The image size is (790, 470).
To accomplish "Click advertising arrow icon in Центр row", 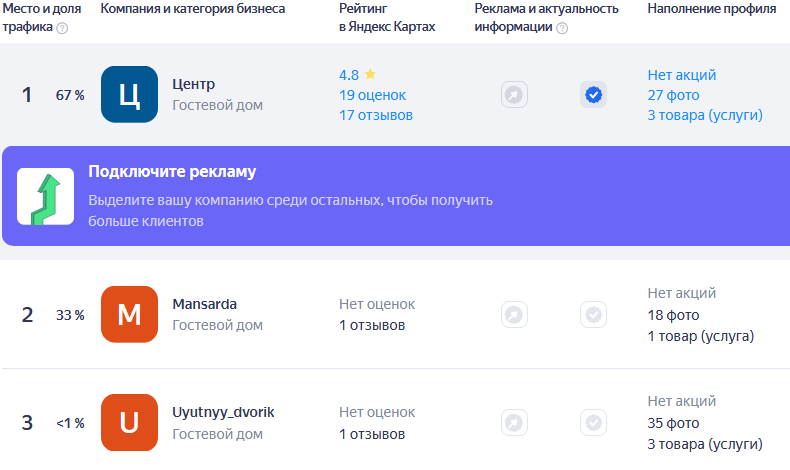I will (514, 95).
